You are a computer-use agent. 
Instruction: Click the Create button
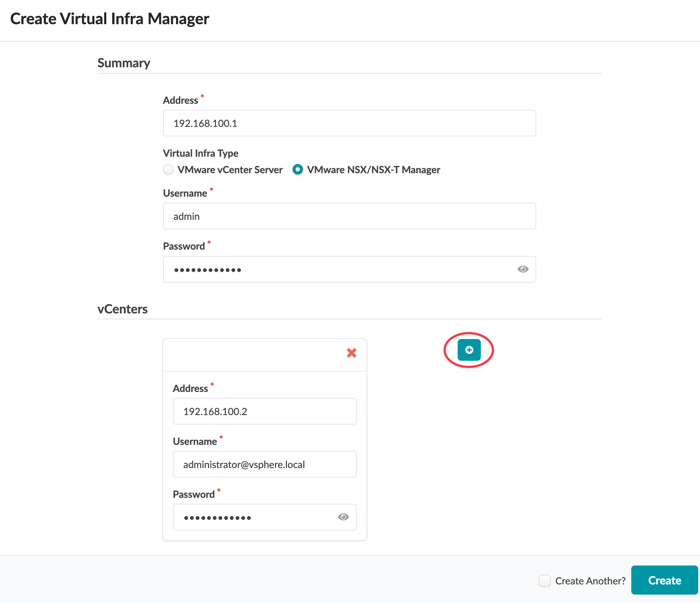click(664, 580)
